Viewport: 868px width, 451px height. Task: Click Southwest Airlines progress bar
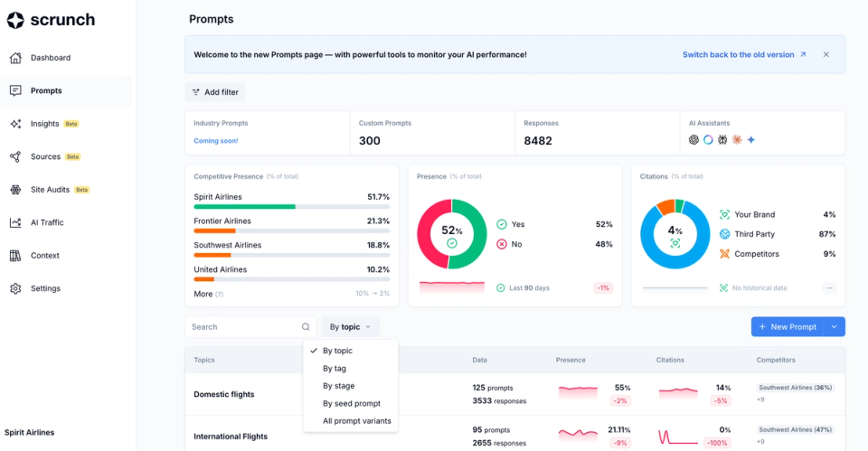292,255
